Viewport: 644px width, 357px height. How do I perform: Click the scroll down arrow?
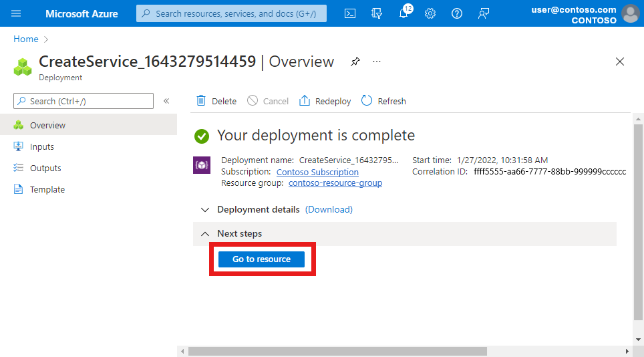coord(638,340)
